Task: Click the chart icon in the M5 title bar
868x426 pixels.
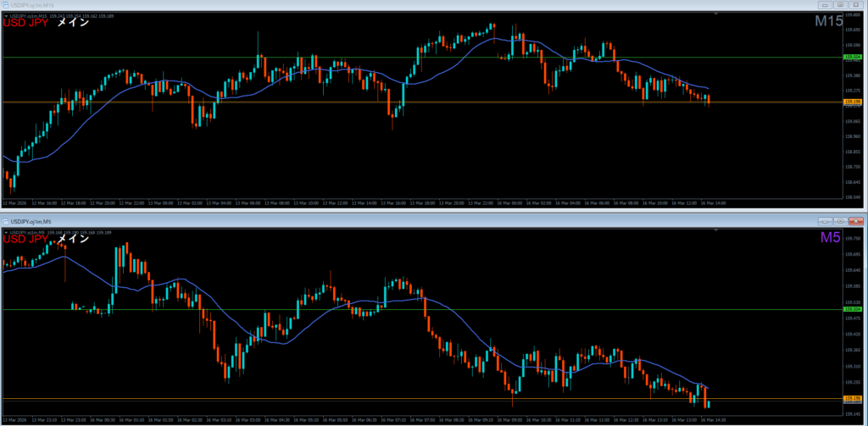Action: point(6,220)
